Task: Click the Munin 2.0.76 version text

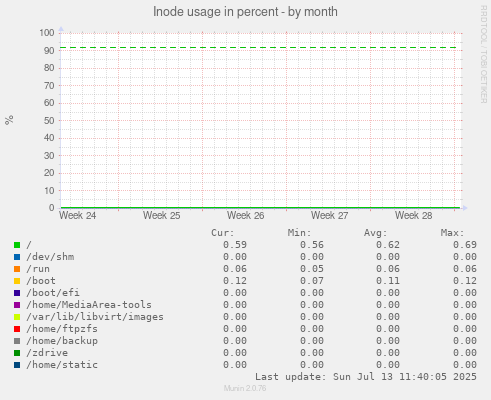Action: pos(245,388)
